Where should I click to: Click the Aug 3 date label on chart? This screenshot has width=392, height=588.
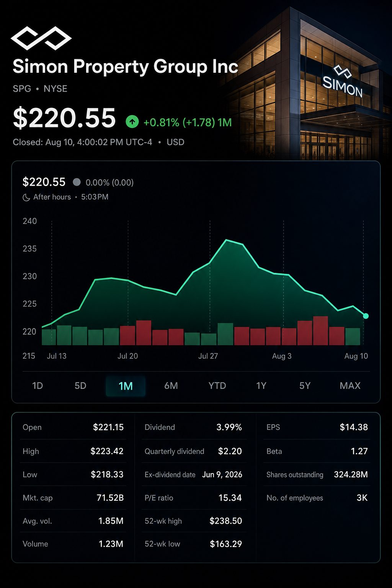click(282, 356)
